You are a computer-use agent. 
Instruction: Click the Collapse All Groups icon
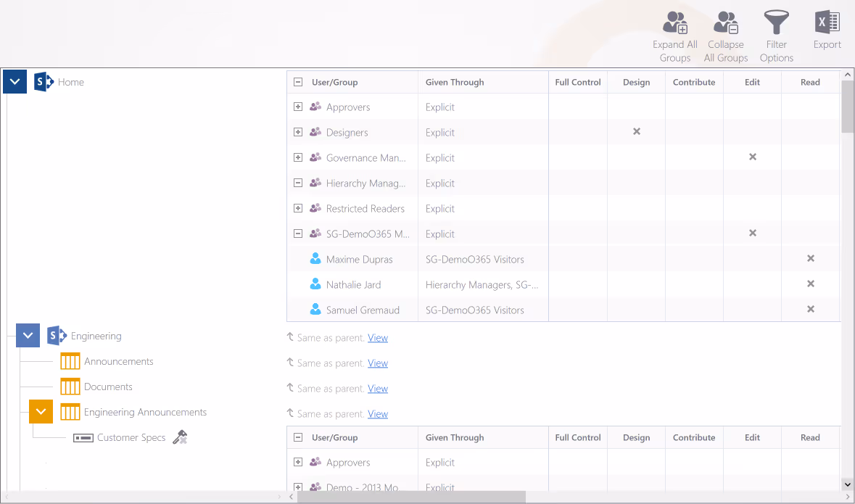726,22
